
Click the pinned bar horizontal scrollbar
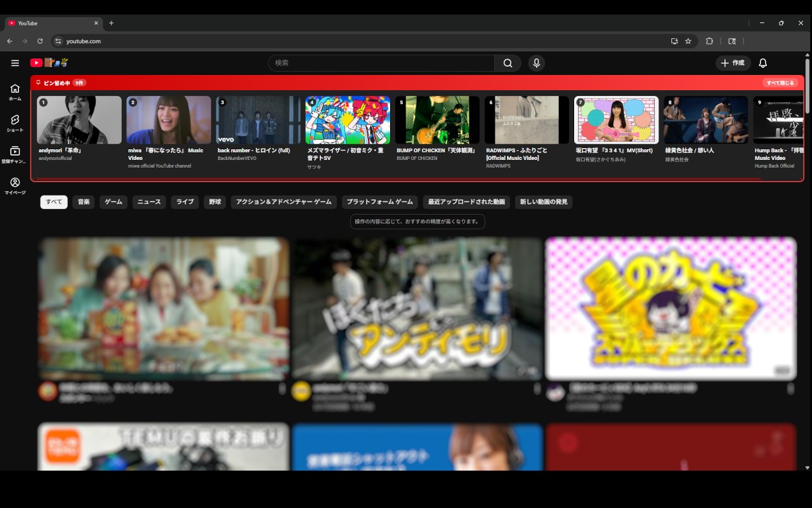[400, 179]
